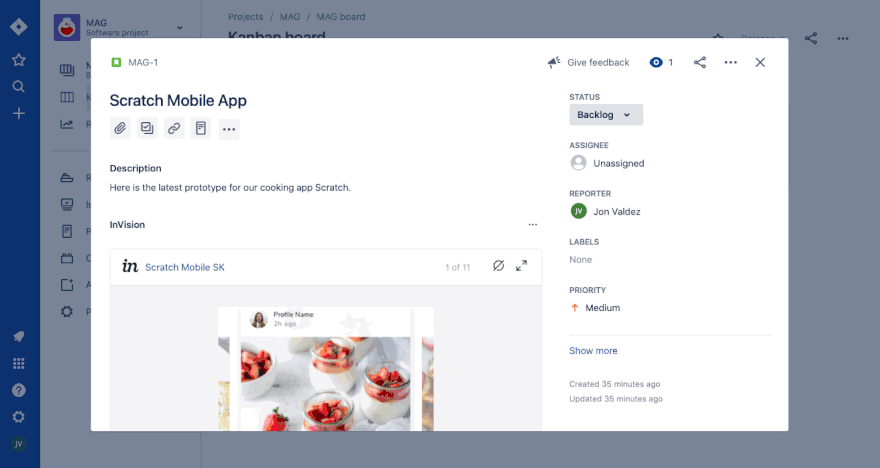Click the Labels None field
The image size is (880, 468).
click(580, 260)
